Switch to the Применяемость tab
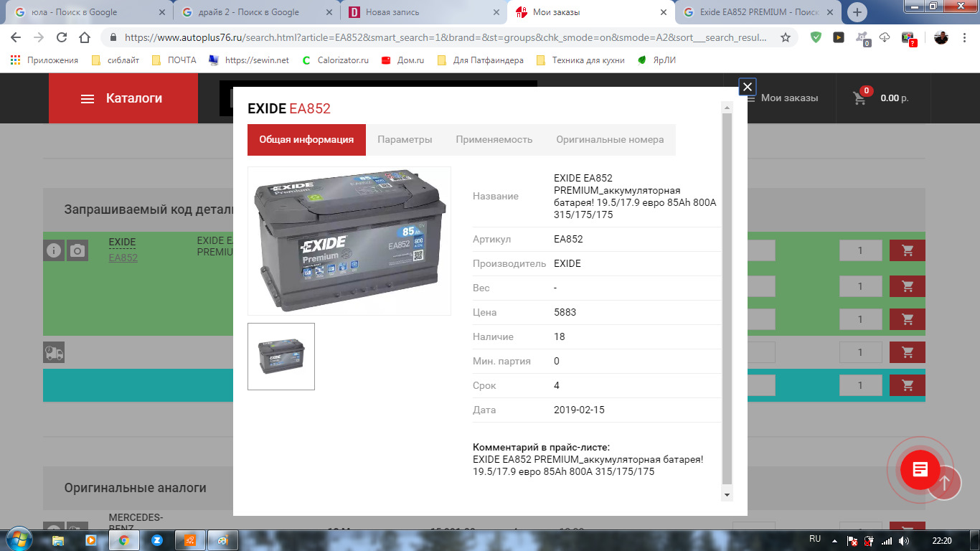Viewport: 980px width, 551px height. 494,140
